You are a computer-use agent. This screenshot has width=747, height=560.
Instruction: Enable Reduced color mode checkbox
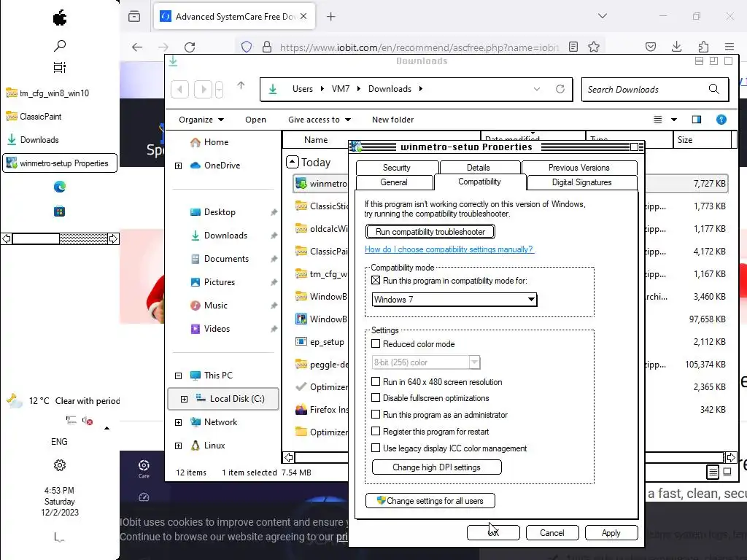376,343
